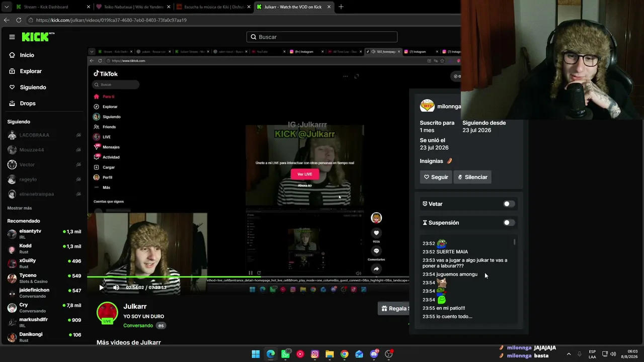Open the browser tab list dropdown
The image size is (644, 362).
point(6,7)
